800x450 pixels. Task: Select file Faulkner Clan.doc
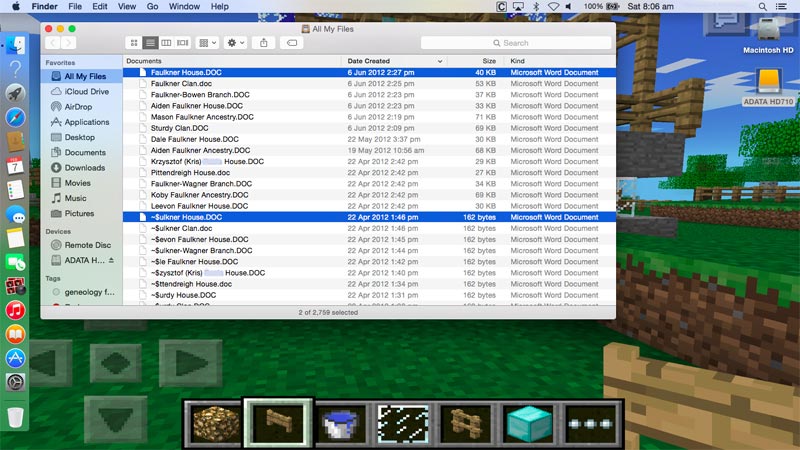tap(369, 84)
